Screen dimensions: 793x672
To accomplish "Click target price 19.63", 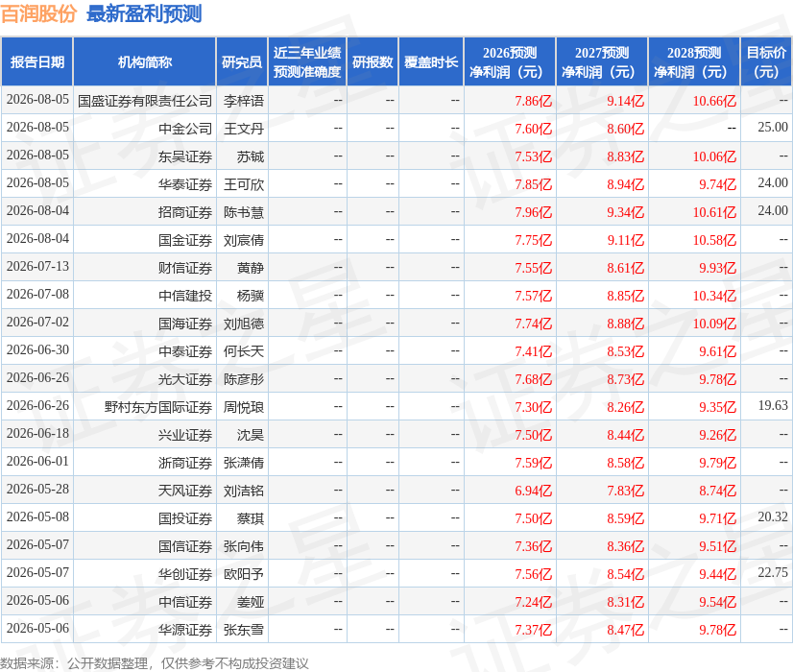I will pyautogui.click(x=773, y=405).
